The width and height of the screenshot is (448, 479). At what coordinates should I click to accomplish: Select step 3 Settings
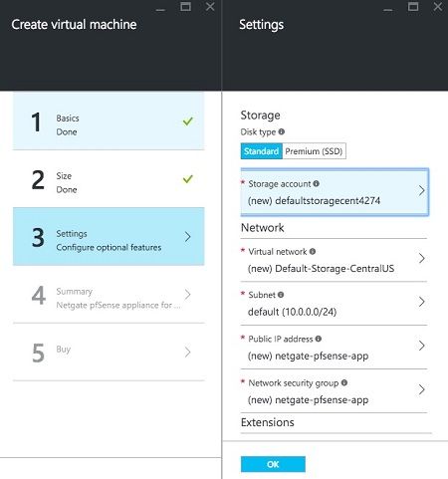[x=109, y=236]
